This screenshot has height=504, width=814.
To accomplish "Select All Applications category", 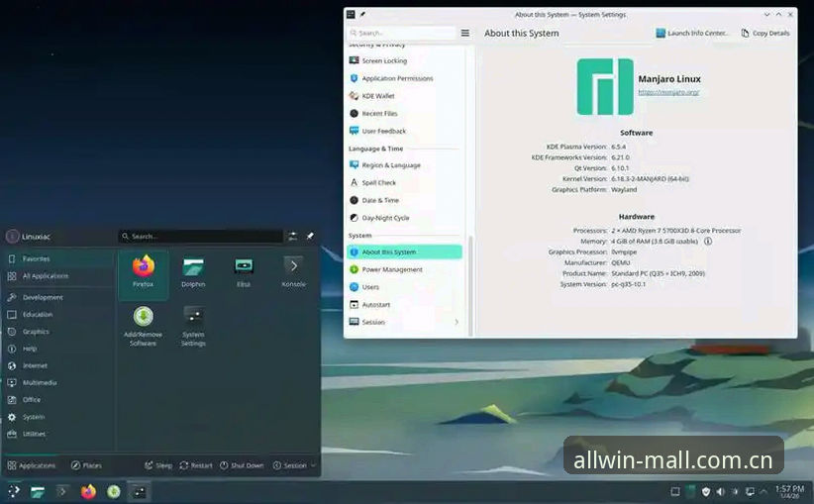I will tap(57, 276).
